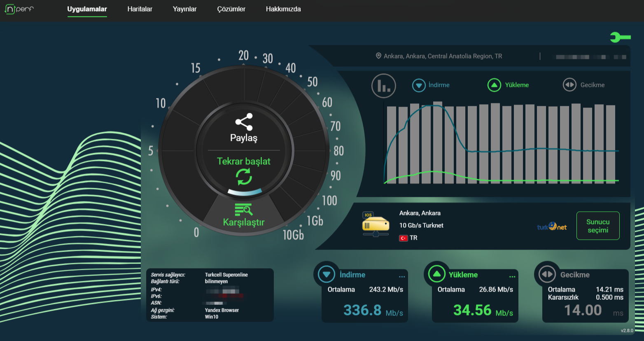Click the 243.2 Mb/s average download value

(386, 290)
